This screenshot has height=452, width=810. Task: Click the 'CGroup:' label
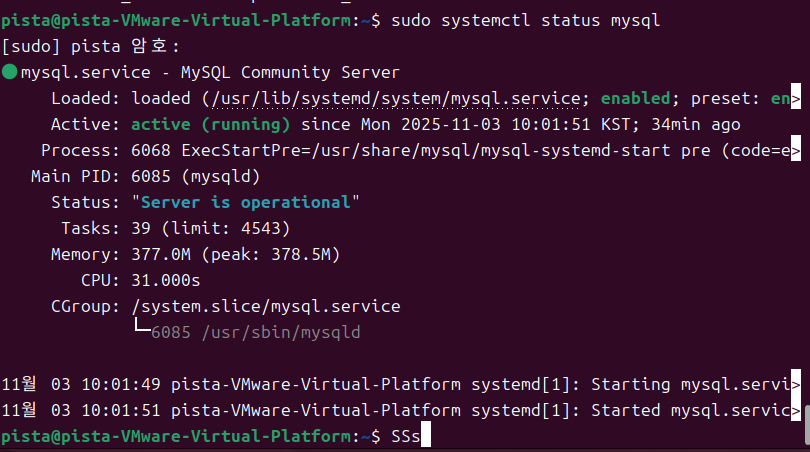(x=85, y=306)
